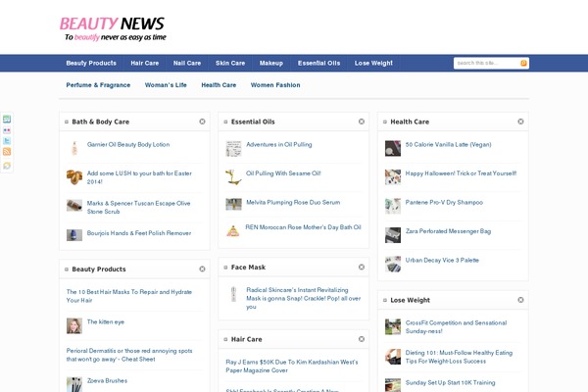Open Ray J Earns $50K article

click(292, 367)
